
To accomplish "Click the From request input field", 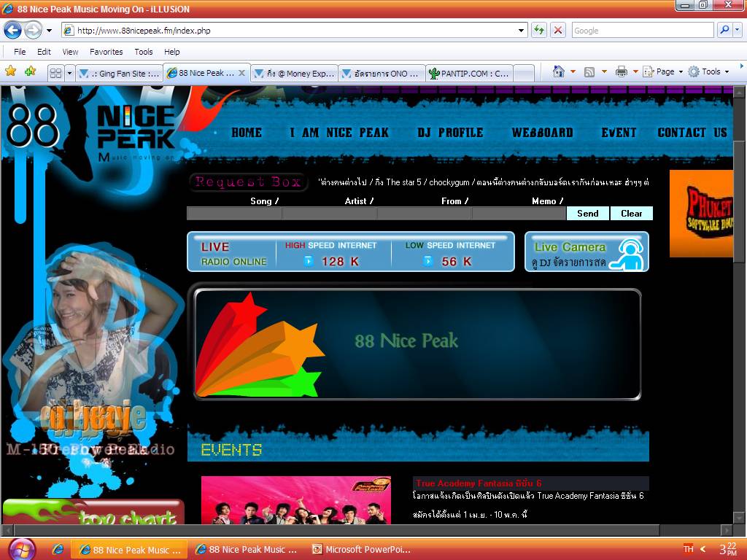I will (x=424, y=214).
